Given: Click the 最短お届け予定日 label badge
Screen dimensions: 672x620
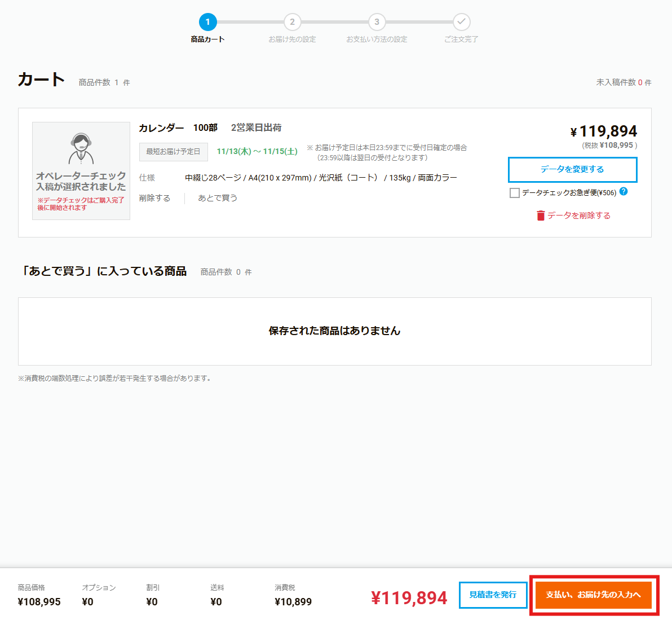Looking at the screenshot, I should (x=173, y=152).
